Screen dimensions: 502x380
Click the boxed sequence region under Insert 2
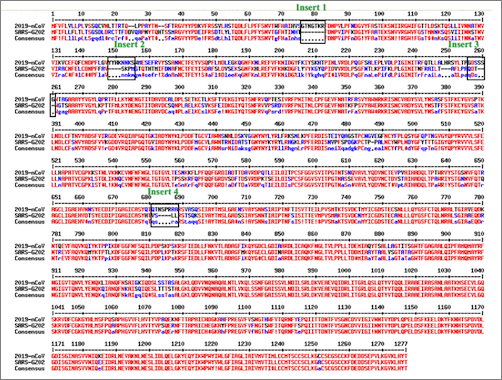click(x=121, y=68)
